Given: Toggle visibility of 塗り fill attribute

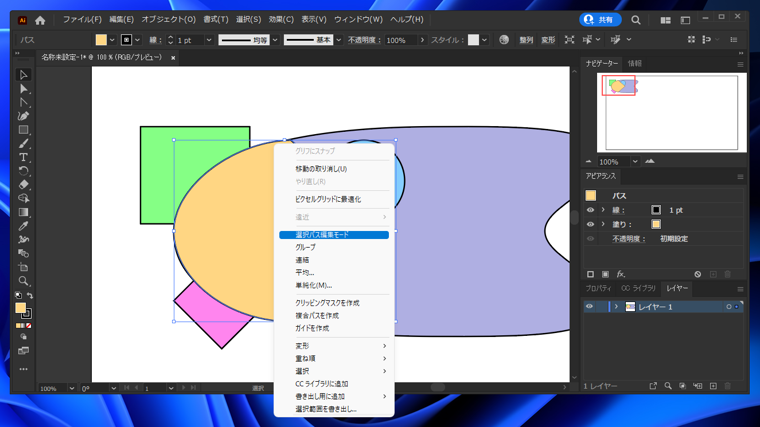Looking at the screenshot, I should pos(590,225).
